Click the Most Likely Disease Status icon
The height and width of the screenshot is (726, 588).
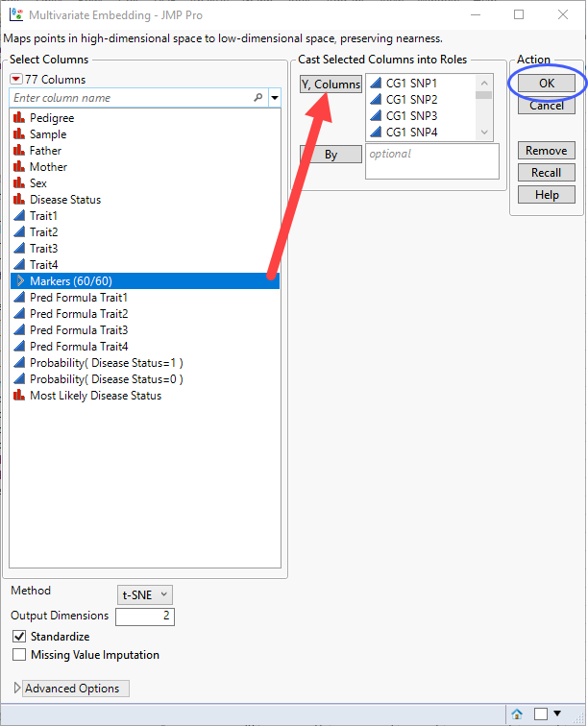[19, 396]
